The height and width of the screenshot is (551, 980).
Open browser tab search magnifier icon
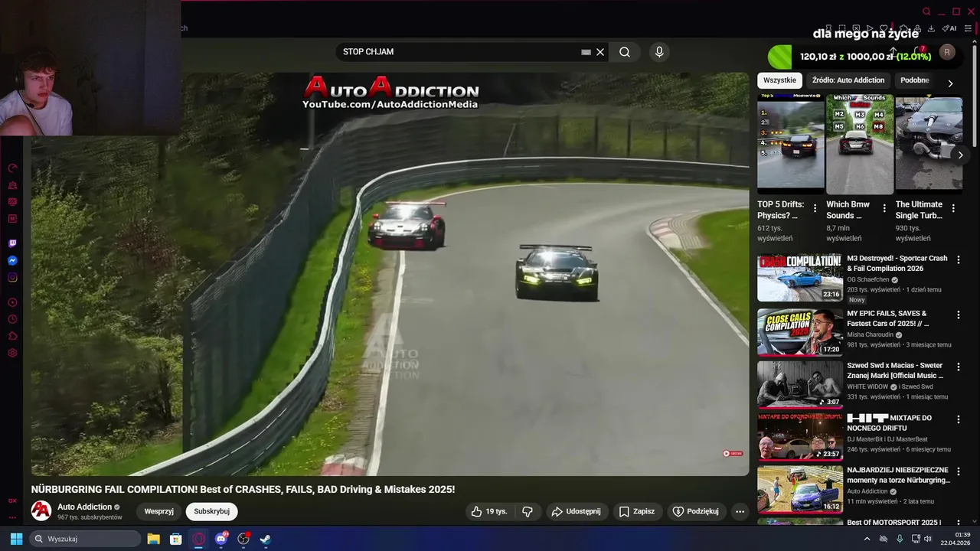pyautogui.click(x=926, y=11)
